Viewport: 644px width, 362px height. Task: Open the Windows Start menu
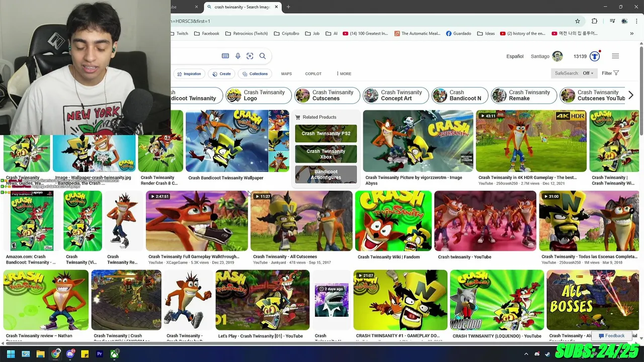[x=11, y=354]
